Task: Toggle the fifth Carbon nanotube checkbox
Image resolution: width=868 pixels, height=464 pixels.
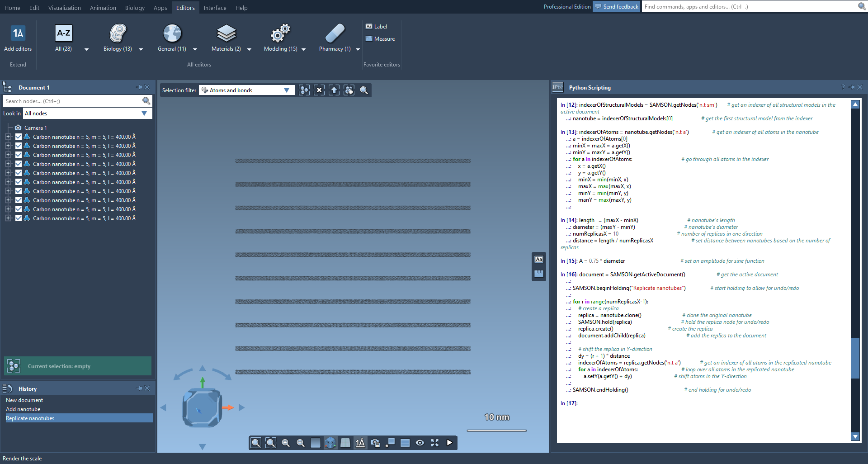Action: (19, 173)
